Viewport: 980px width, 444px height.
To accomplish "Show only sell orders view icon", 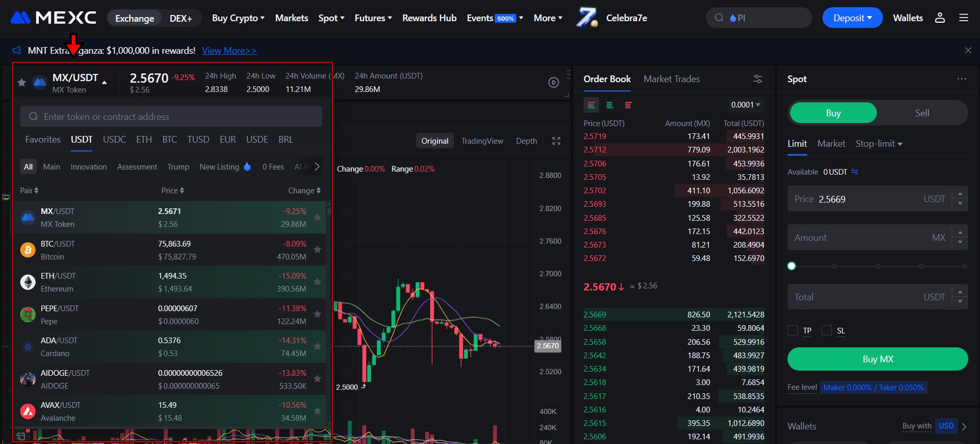I will 628,105.
